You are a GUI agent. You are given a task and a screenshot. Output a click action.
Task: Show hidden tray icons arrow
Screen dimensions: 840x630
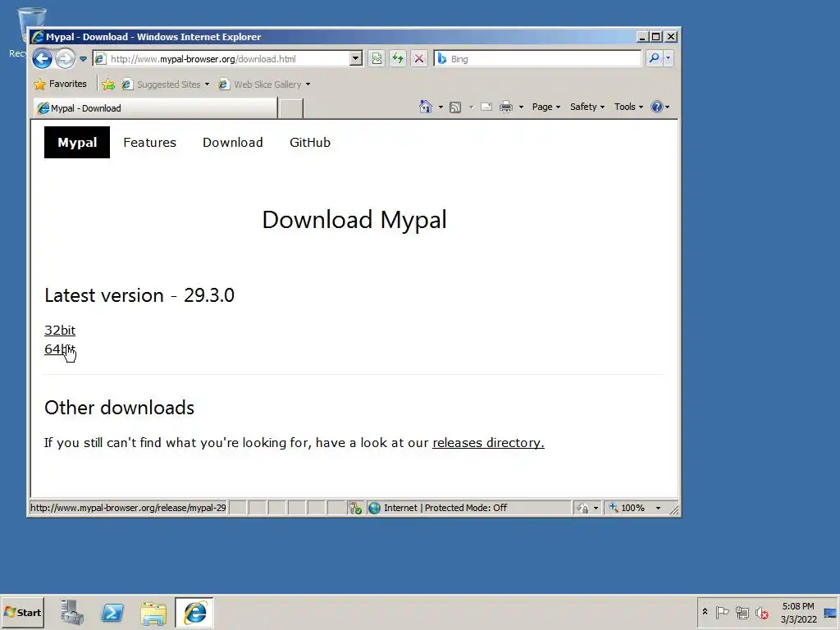(x=705, y=612)
